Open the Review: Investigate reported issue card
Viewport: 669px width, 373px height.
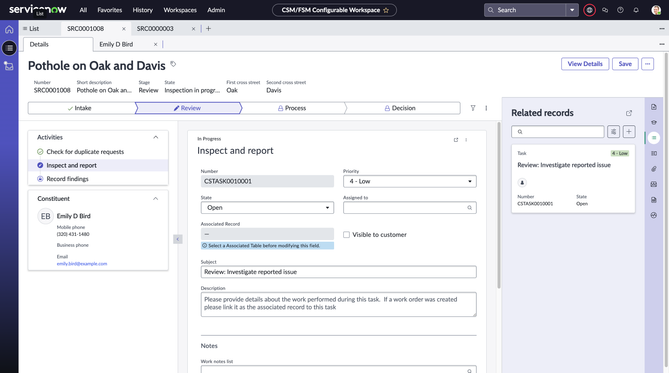573,179
